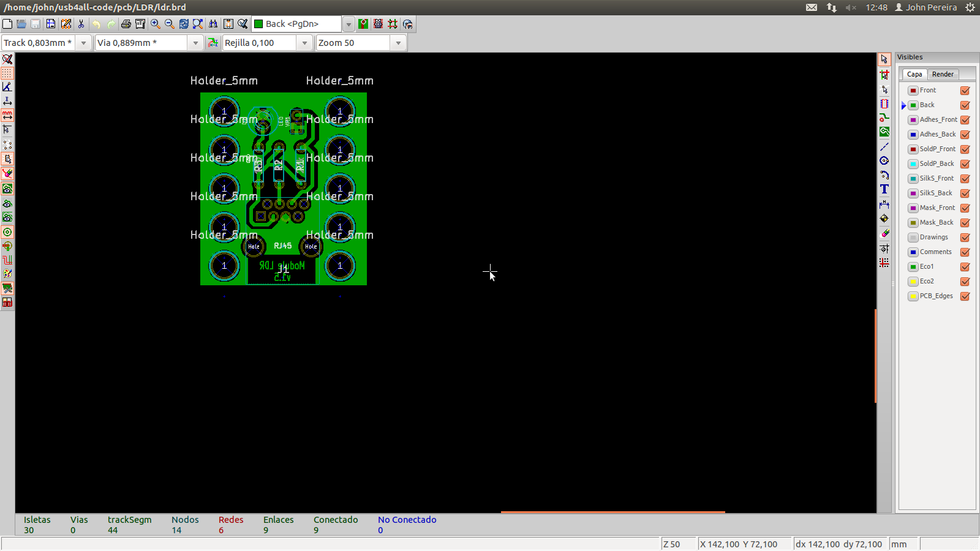Open the John Pereira user menu

926,7
